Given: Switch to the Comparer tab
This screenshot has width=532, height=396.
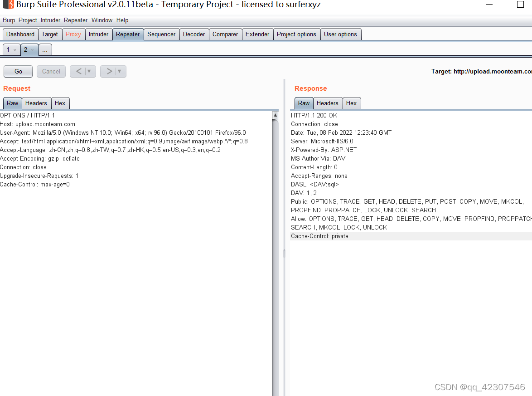Looking at the screenshot, I should point(225,34).
